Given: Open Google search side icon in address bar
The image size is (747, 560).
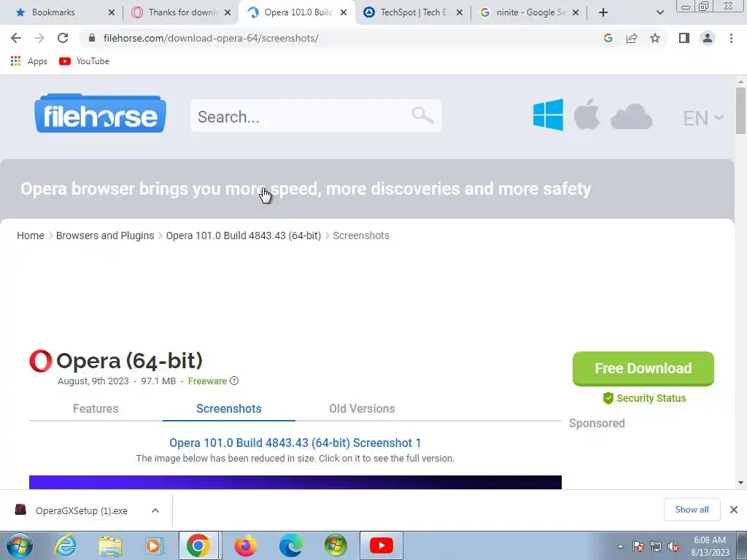Looking at the screenshot, I should [x=608, y=38].
